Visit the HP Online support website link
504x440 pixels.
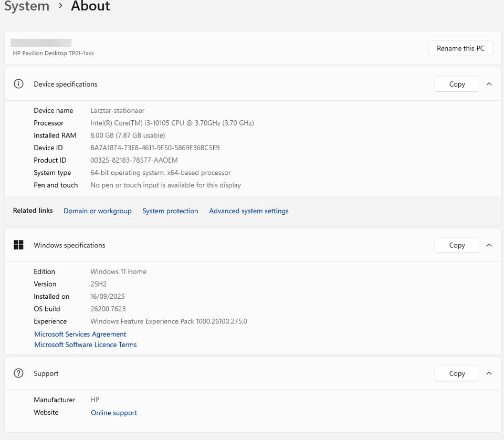click(x=114, y=413)
